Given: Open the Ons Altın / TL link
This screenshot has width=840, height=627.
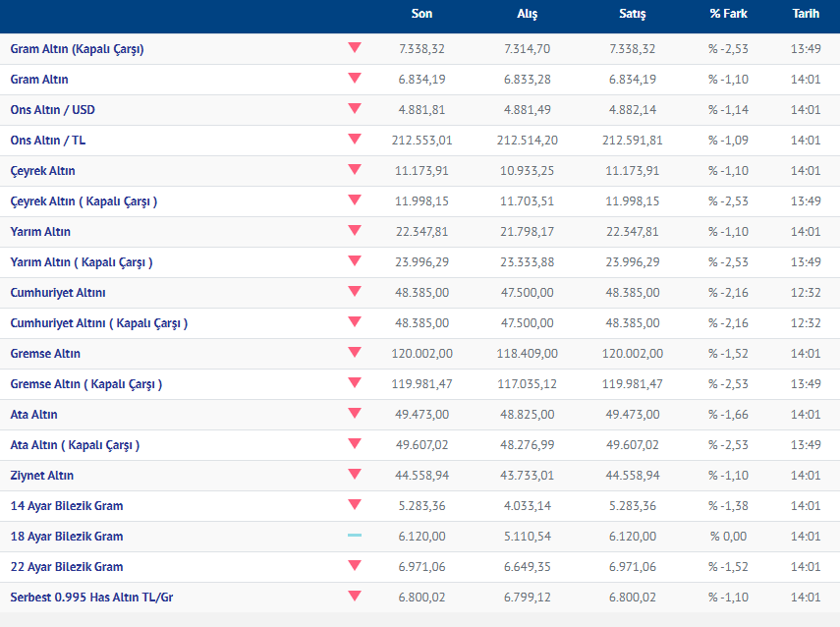Looking at the screenshot, I should coord(48,140).
